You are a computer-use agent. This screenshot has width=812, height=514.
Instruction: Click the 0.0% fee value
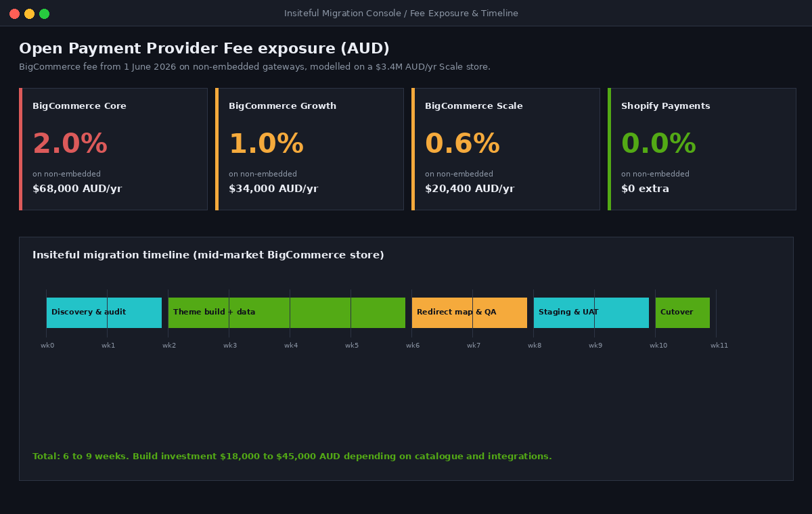(x=658, y=144)
